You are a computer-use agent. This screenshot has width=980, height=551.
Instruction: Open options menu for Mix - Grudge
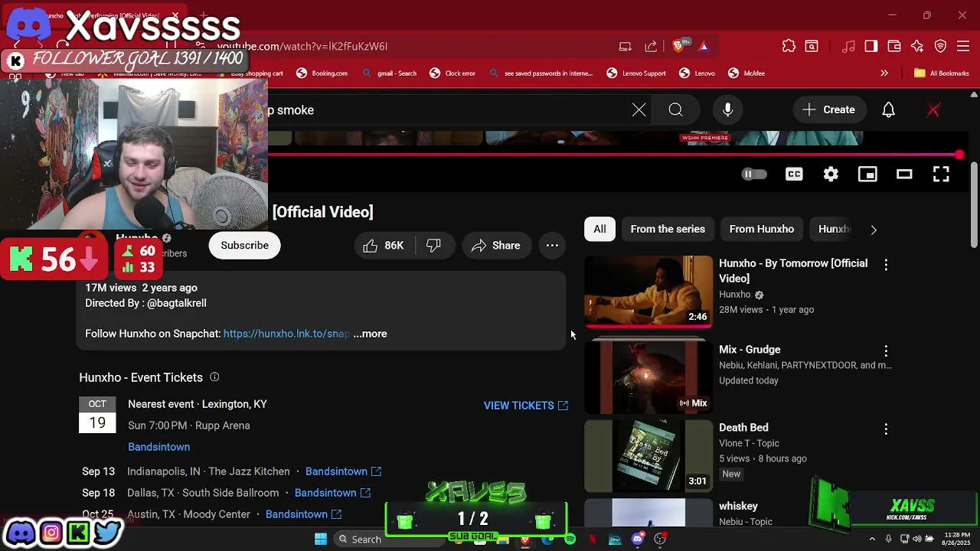click(886, 350)
